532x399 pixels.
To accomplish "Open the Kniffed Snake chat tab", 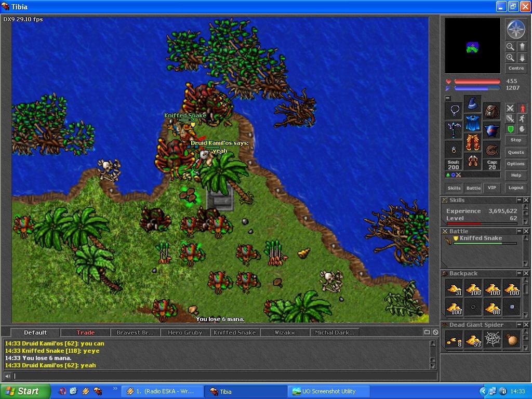I will tap(234, 332).
